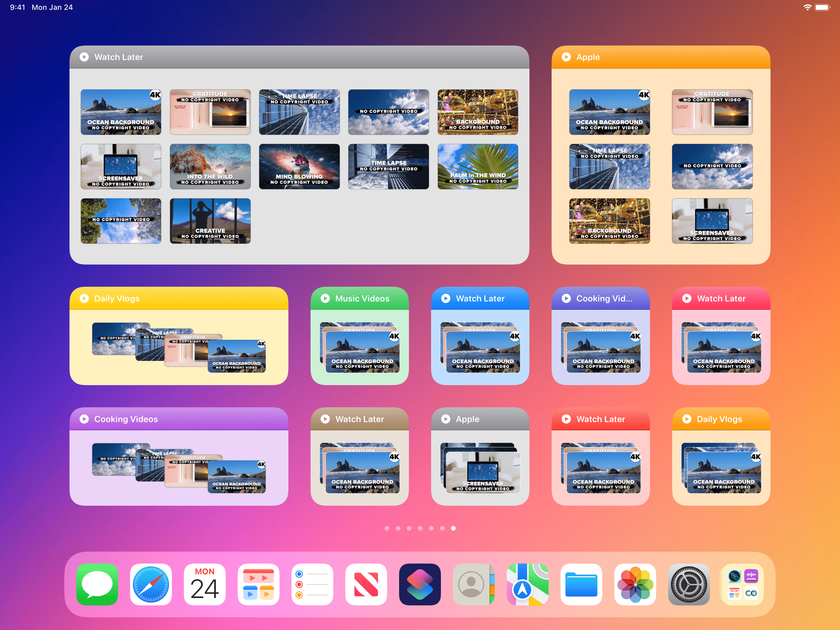
Task: Launch Safari from the dock
Action: point(151,584)
